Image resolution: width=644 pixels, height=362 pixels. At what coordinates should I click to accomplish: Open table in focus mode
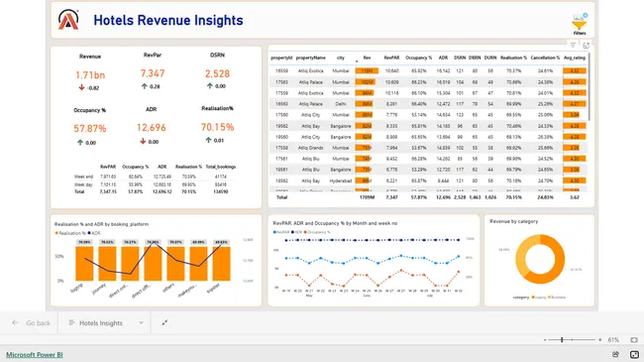pyautogui.click(x=587, y=46)
